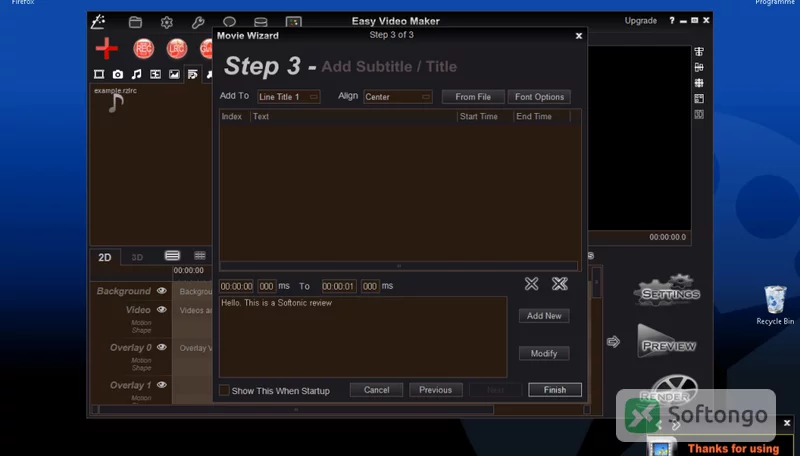
Task: Click the Text column header
Action: (354, 116)
